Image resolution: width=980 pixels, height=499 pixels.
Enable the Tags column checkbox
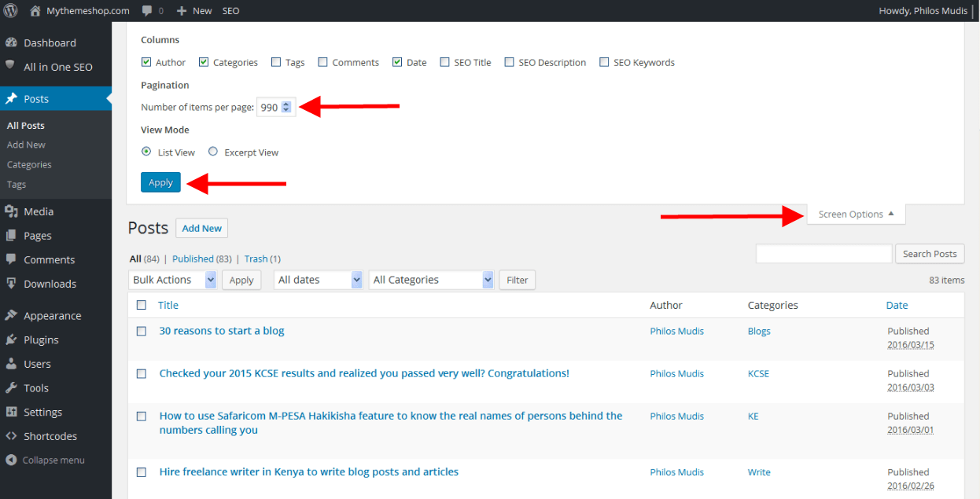pyautogui.click(x=276, y=62)
